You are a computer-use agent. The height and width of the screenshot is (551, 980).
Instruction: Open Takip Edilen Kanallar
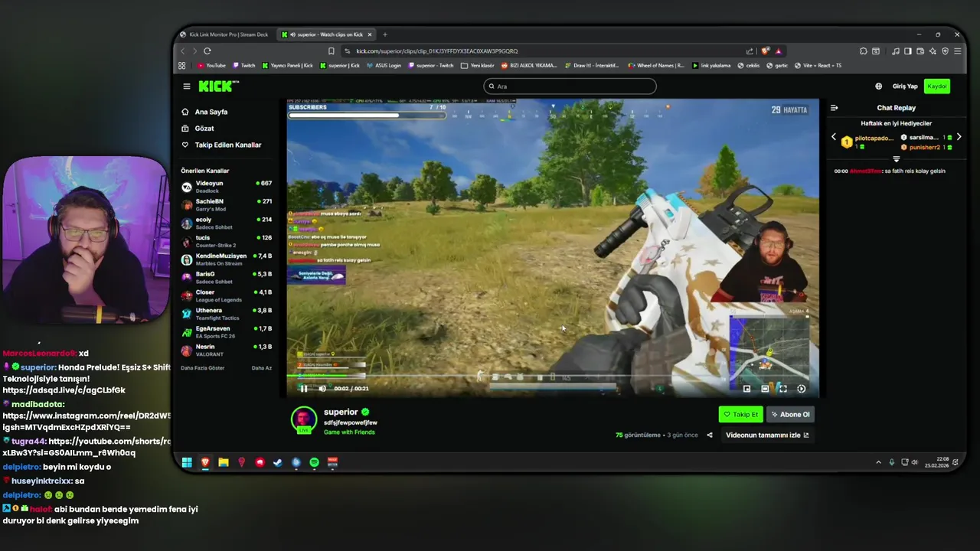pyautogui.click(x=221, y=145)
